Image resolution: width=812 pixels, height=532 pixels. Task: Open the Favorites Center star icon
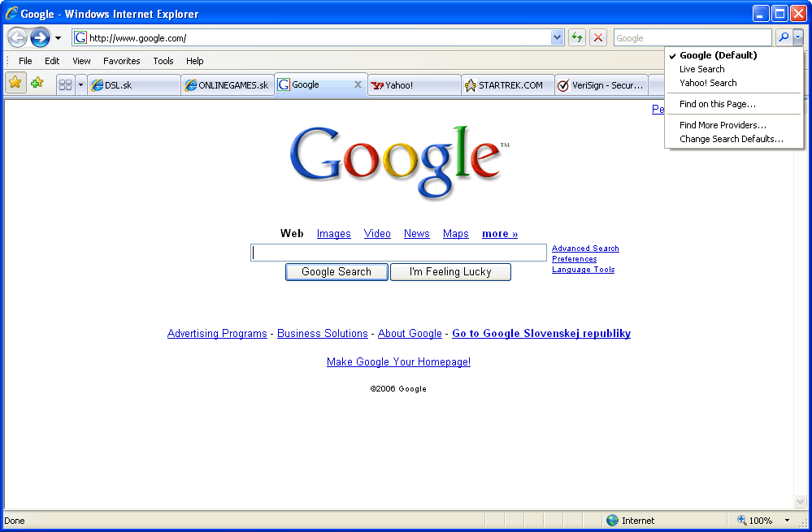pyautogui.click(x=15, y=82)
